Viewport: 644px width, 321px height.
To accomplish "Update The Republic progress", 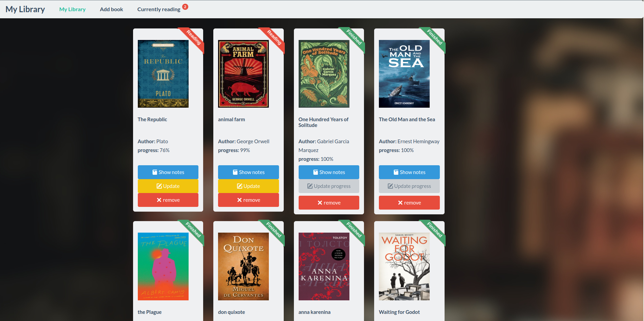I will pyautogui.click(x=168, y=186).
